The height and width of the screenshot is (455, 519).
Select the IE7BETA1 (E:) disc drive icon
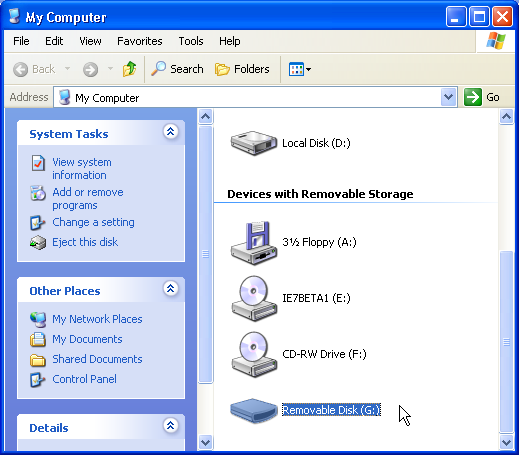[x=254, y=298]
